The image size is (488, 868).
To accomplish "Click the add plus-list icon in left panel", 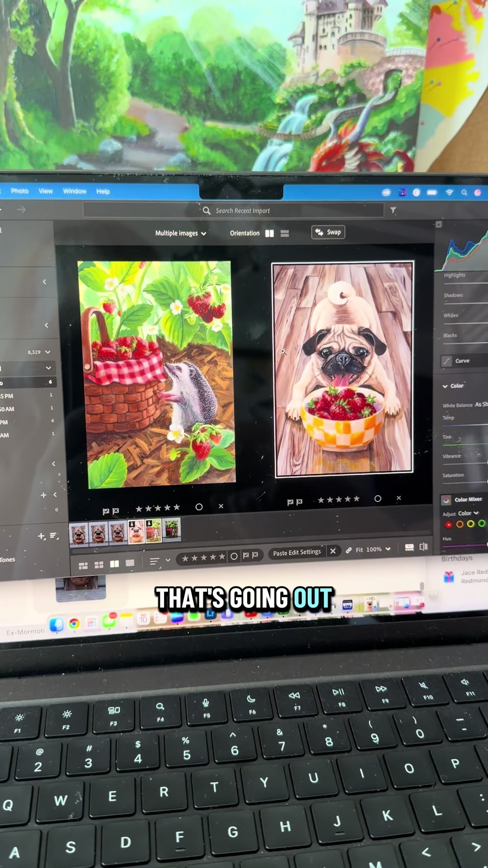I will pyautogui.click(x=42, y=536).
